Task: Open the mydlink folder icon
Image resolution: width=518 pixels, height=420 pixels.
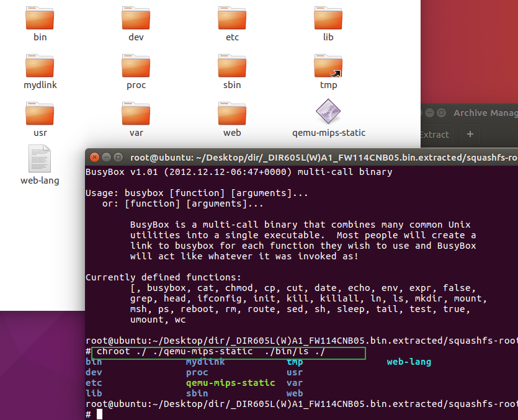Action: 40,66
